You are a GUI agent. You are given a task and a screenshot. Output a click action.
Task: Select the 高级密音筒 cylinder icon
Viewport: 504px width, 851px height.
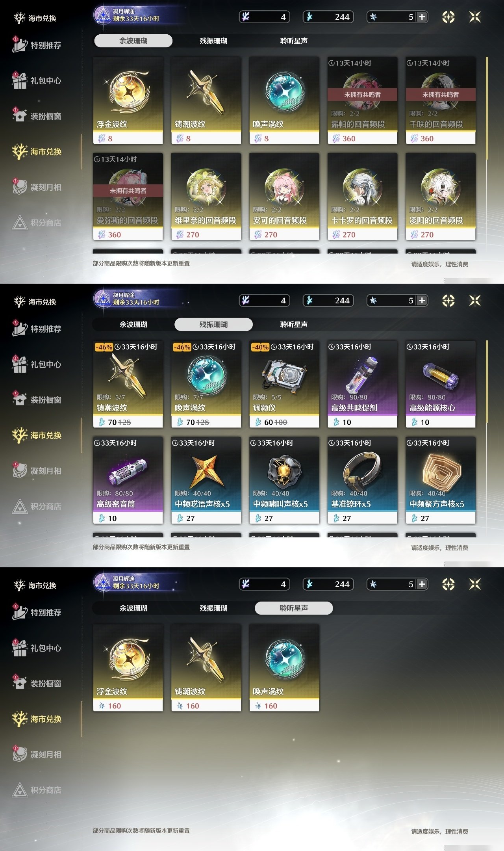click(x=128, y=471)
